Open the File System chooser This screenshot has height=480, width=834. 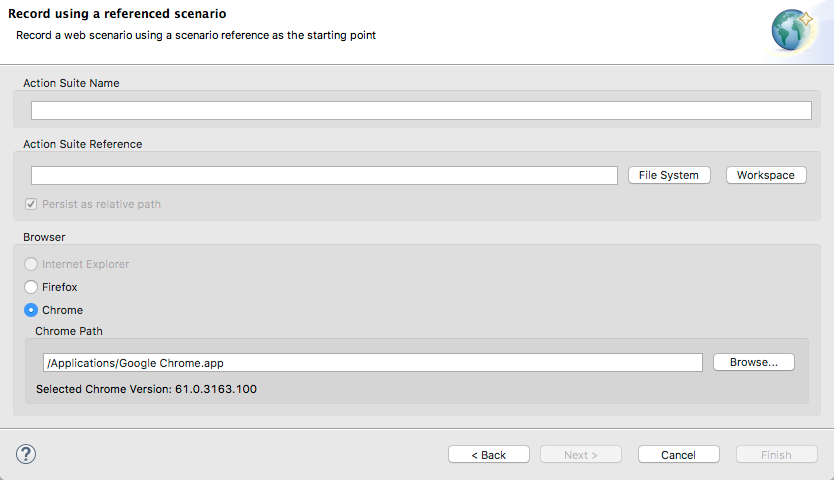click(669, 175)
